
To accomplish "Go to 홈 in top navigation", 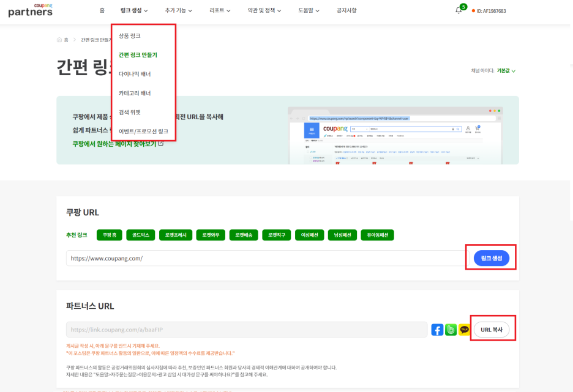I will 102,10.
